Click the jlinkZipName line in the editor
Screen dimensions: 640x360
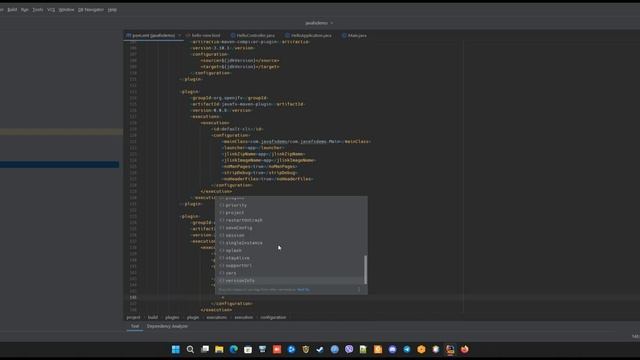(264, 154)
